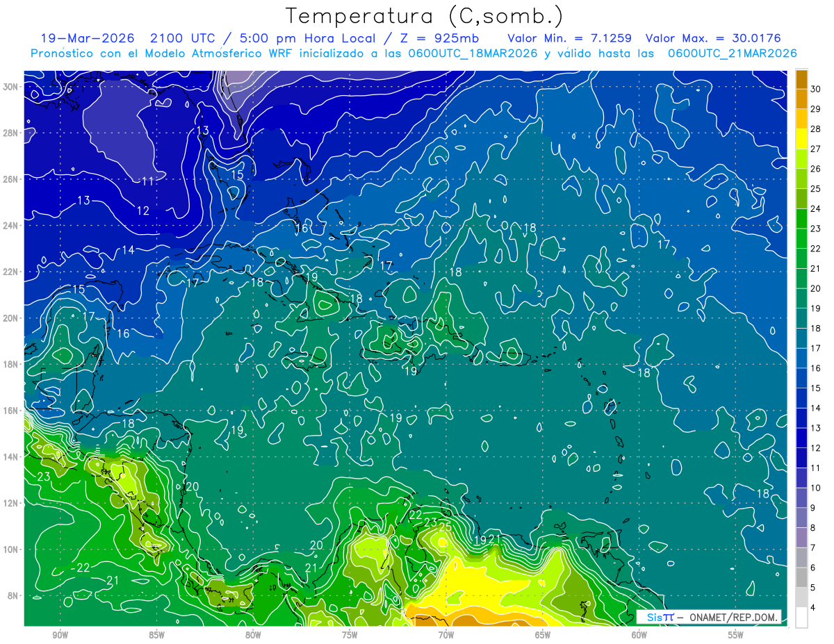Click the 55W longitude axis label
This screenshot has width=834, height=644.
(x=735, y=635)
